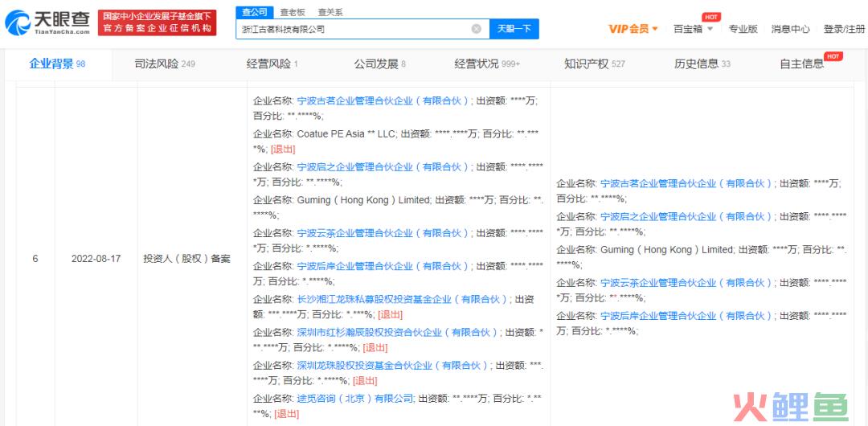The height and width of the screenshot is (426, 868).
Task: Click the [退出] tag after 长沙湘江龙珠 entry
Action: coord(390,314)
